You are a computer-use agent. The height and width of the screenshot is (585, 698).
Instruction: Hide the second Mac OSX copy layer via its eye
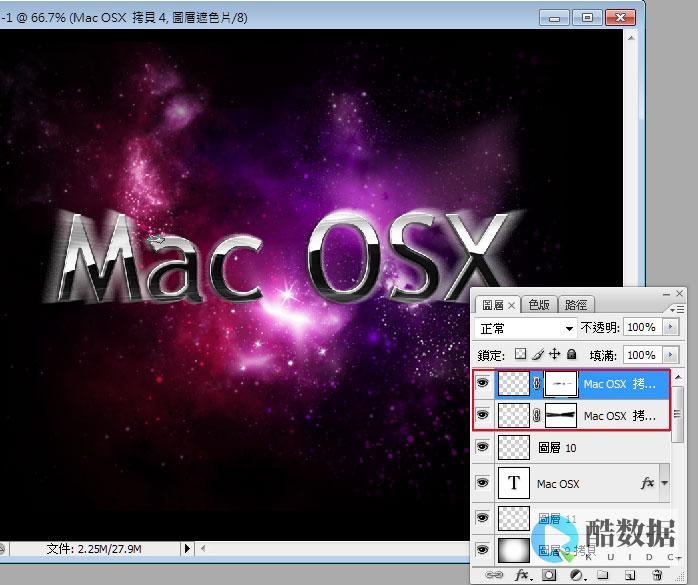pyautogui.click(x=483, y=415)
